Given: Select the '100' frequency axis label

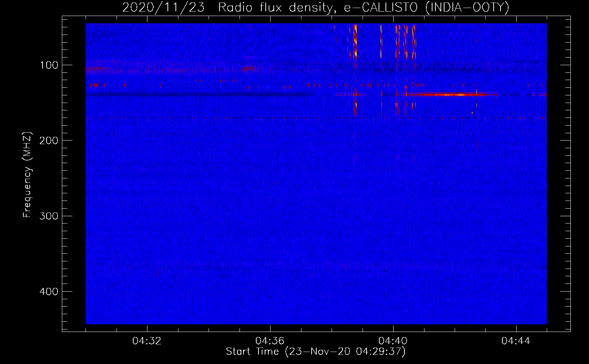Looking at the screenshot, I should click(x=49, y=65).
